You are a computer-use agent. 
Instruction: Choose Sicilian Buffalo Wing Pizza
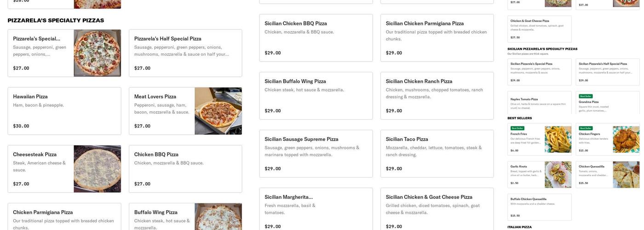click(316, 96)
